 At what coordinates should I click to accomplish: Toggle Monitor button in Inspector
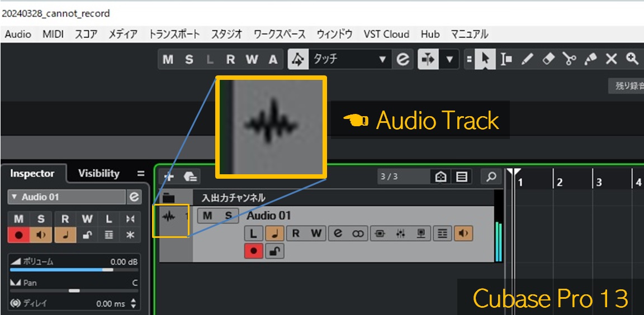41,235
